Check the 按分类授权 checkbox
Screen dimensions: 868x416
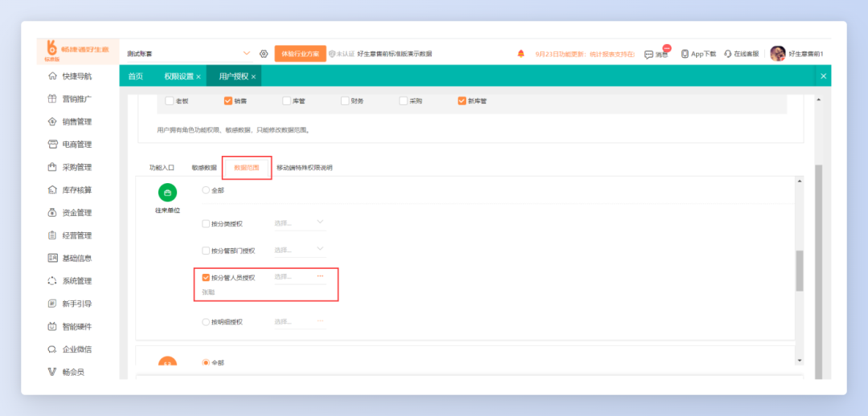pos(206,224)
